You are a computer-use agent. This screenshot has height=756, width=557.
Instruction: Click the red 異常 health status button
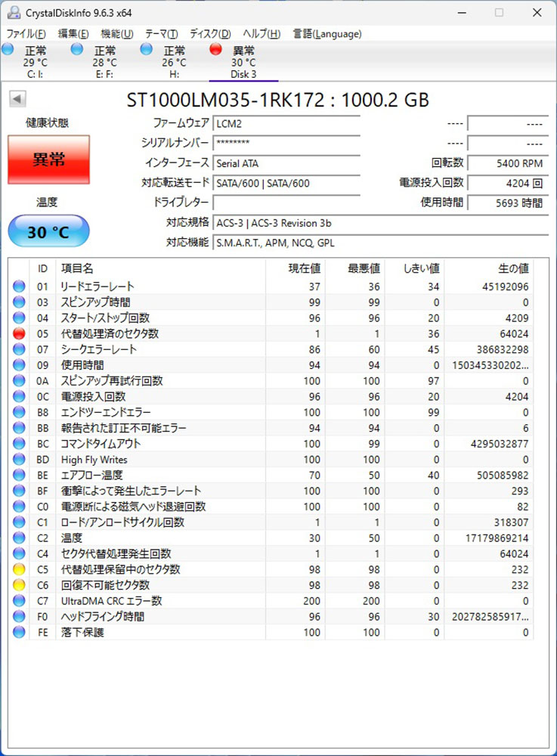pos(48,159)
